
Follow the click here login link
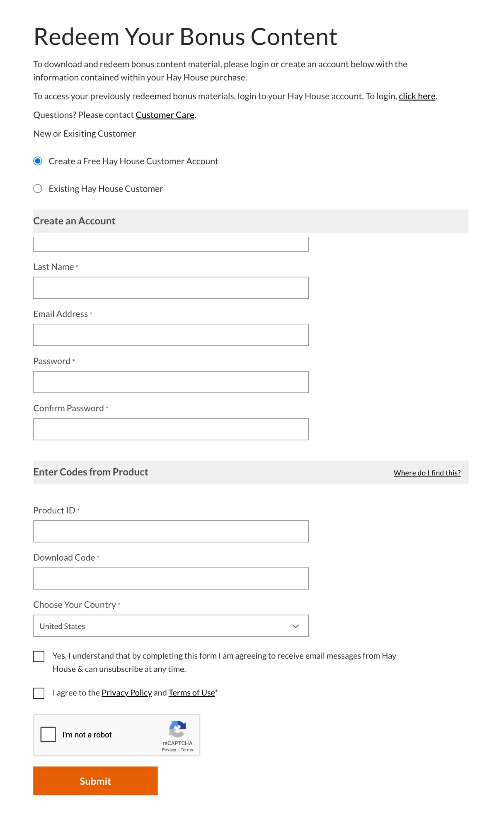(x=417, y=96)
